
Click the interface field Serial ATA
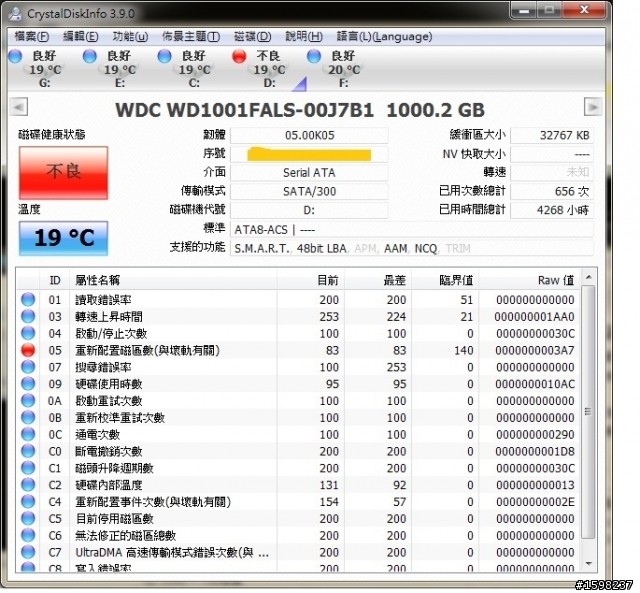[x=309, y=173]
